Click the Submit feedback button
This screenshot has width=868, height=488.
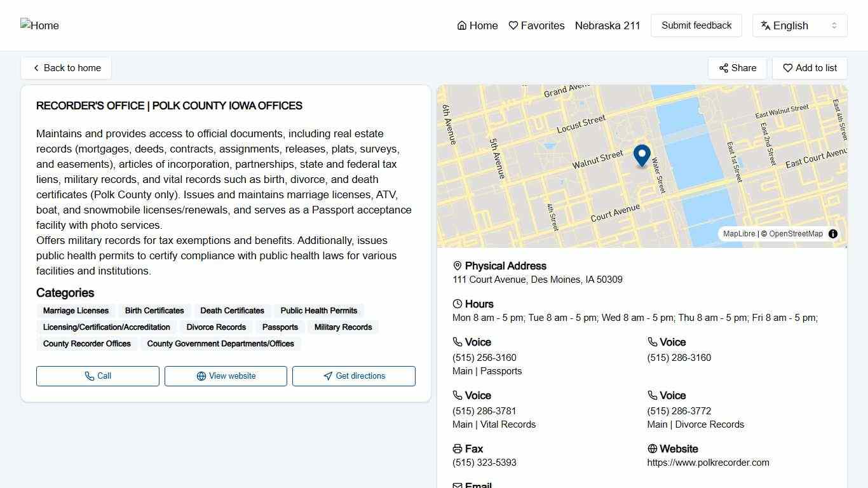[x=696, y=25]
